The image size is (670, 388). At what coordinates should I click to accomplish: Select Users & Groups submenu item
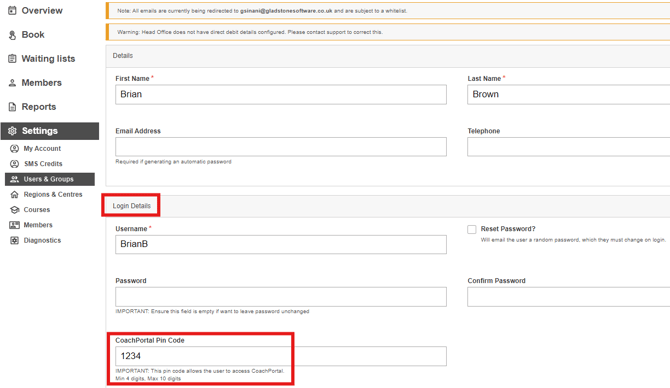point(50,179)
